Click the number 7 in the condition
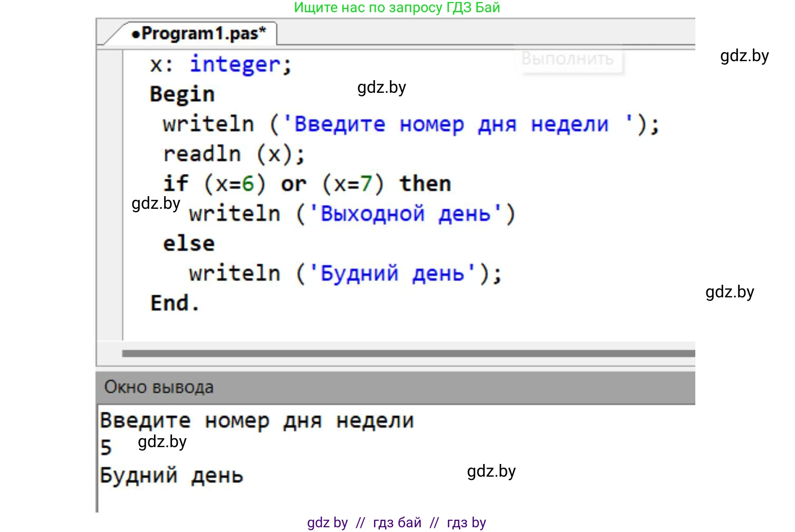This screenshot has width=795, height=532. click(366, 184)
